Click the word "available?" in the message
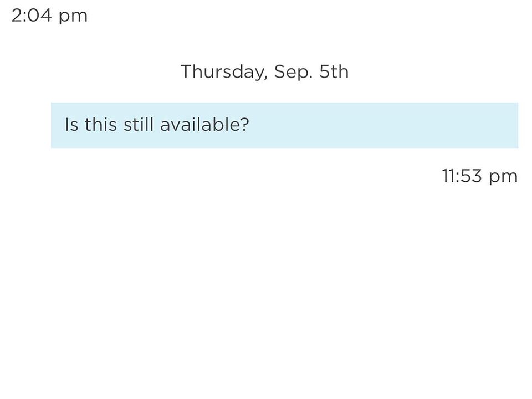532x399 pixels. click(x=204, y=125)
